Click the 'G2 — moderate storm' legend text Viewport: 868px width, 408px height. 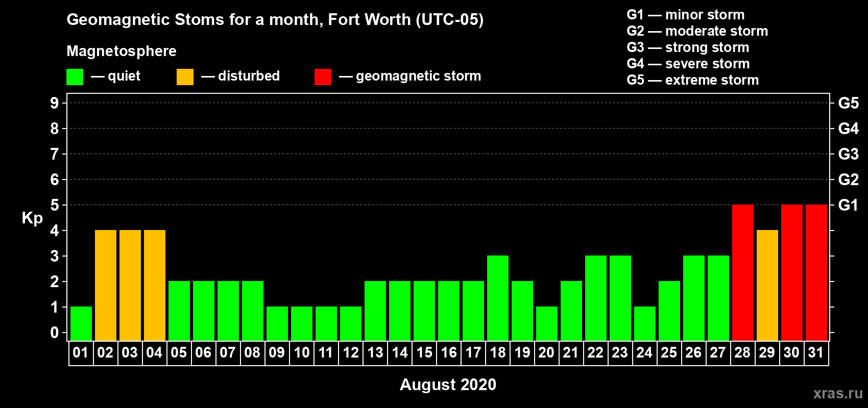697,31
